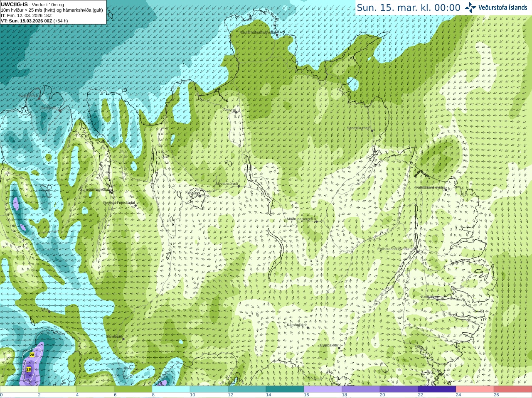Click the legend scale value '26'
This screenshot has width=532, height=398.
(x=497, y=395)
